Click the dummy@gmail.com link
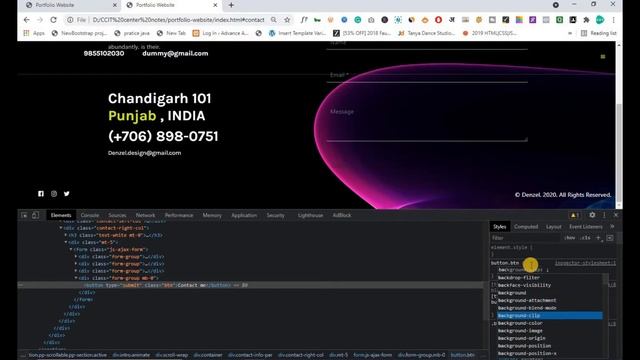Screen dimensions: 640x360 tap(175, 53)
